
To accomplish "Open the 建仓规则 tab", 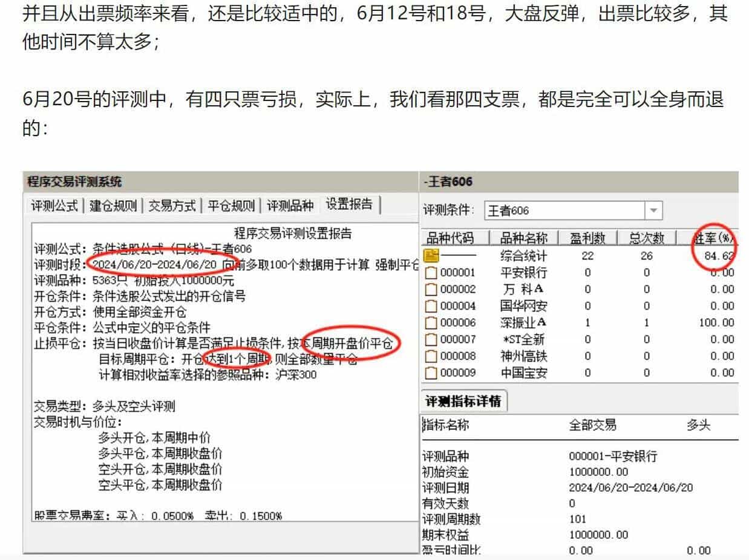I will click(x=113, y=206).
